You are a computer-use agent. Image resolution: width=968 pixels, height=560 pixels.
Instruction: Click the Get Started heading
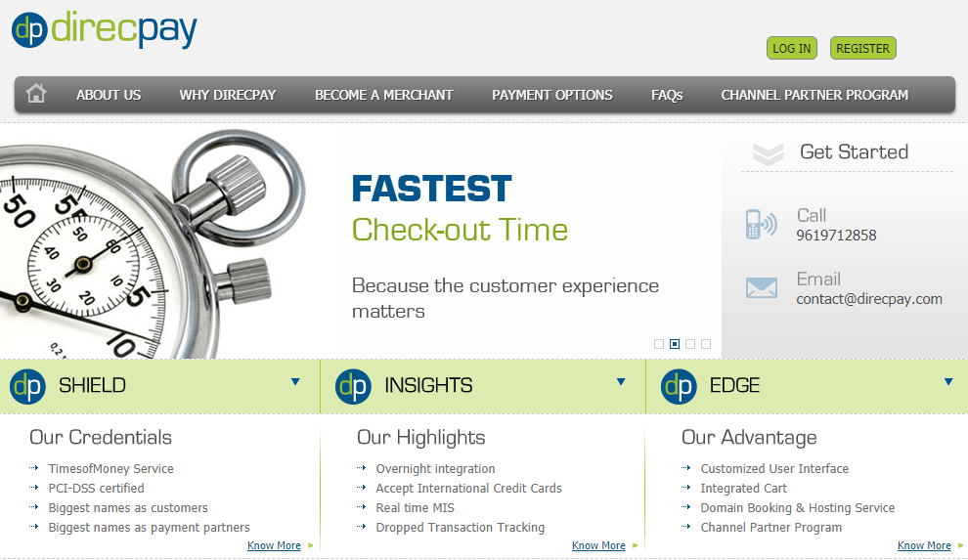point(854,151)
